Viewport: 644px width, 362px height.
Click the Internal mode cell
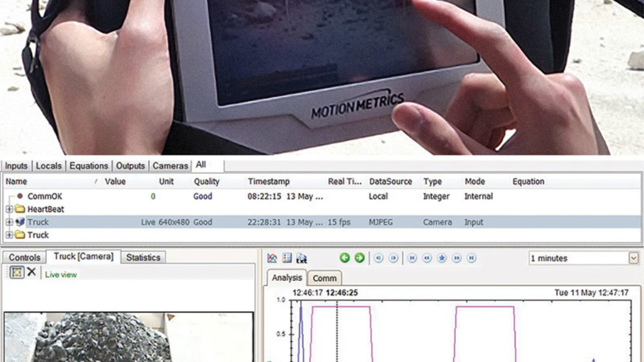(x=478, y=196)
